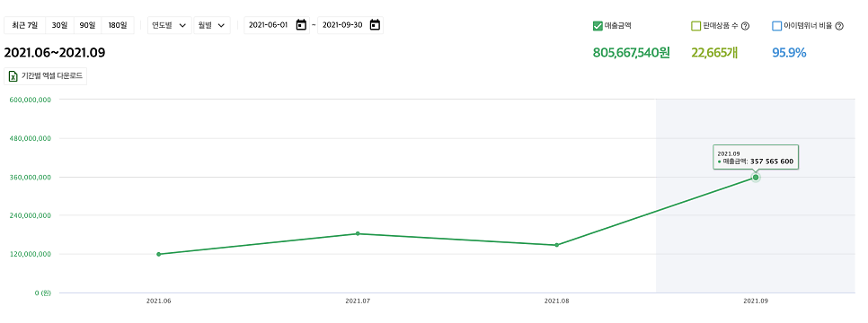Click the 22,665개 sold items value
This screenshot has height=323, width=868.
coord(714,53)
